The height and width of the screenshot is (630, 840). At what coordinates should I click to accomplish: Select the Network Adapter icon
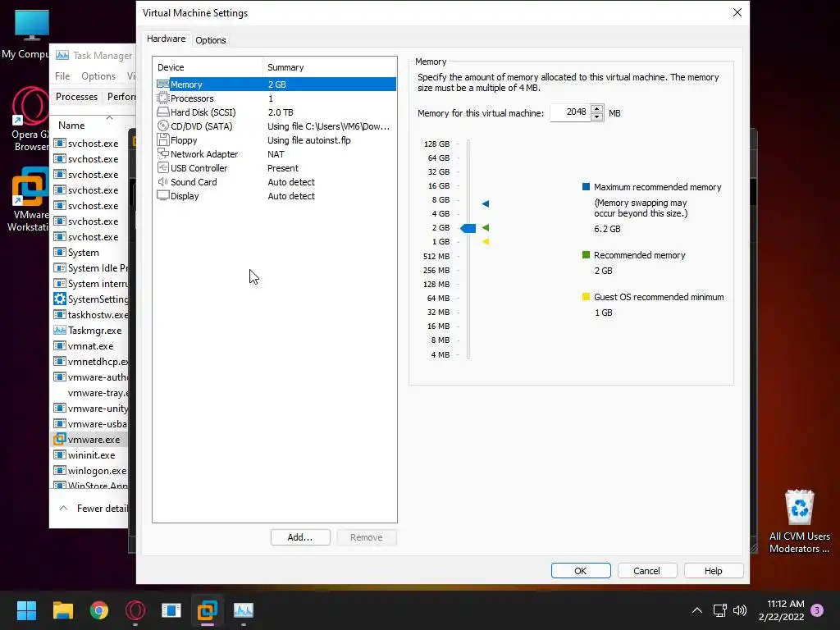[x=163, y=153]
